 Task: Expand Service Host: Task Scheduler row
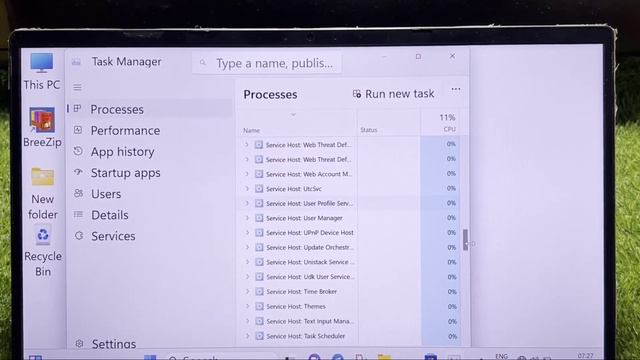tap(247, 336)
